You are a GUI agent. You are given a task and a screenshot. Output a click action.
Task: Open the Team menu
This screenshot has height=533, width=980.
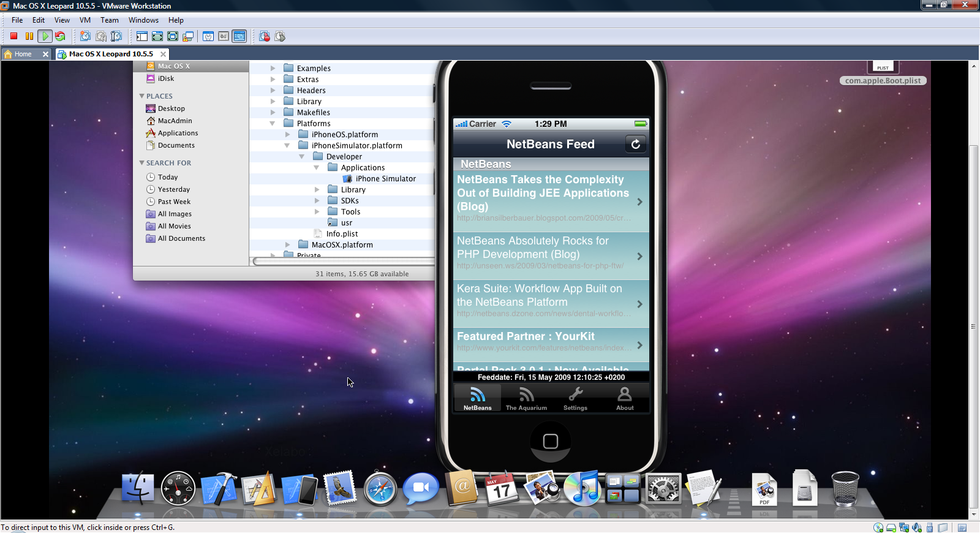point(110,20)
